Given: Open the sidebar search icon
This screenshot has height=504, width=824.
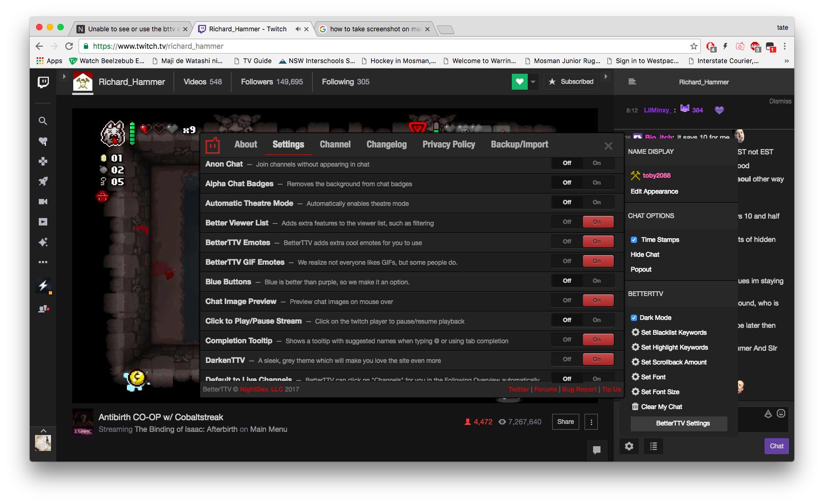Looking at the screenshot, I should point(43,121).
